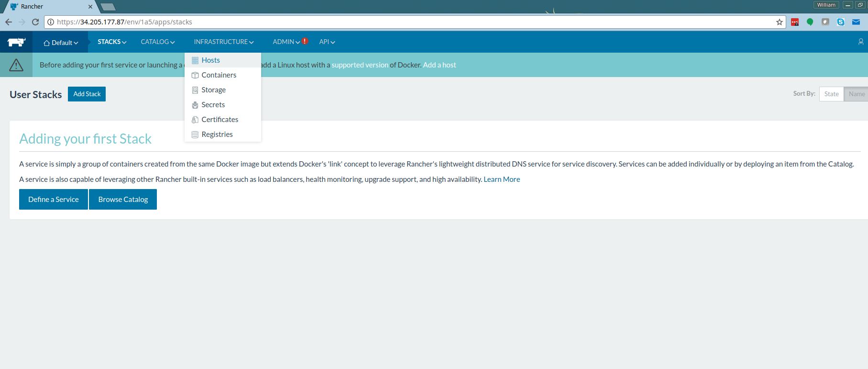This screenshot has width=868, height=369.
Task: Open the supported version link
Action: [360, 65]
